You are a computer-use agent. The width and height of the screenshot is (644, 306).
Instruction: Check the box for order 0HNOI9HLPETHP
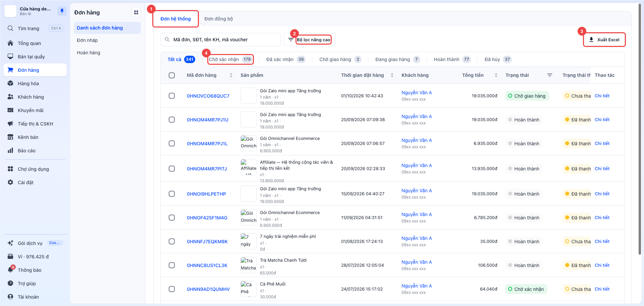tap(172, 194)
